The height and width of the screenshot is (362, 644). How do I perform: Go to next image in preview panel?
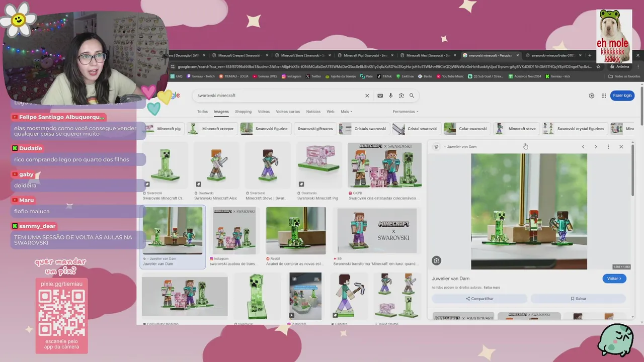point(596,147)
